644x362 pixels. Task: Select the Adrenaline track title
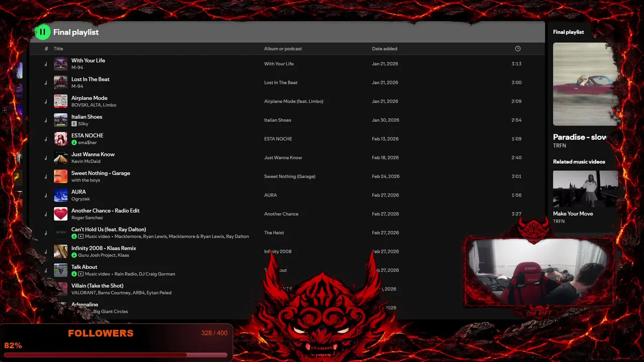85,304
